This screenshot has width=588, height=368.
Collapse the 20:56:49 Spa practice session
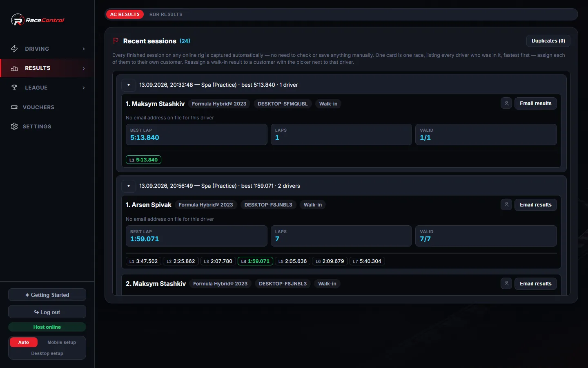129,186
